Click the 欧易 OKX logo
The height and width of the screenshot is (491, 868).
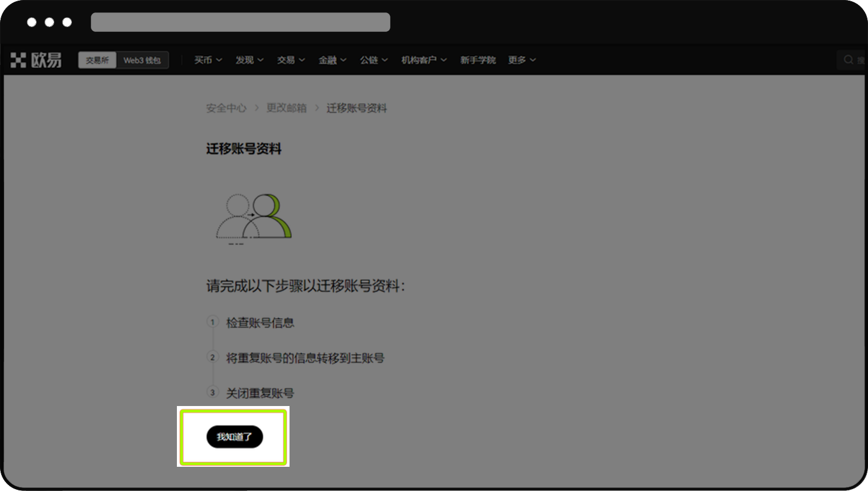coord(36,60)
